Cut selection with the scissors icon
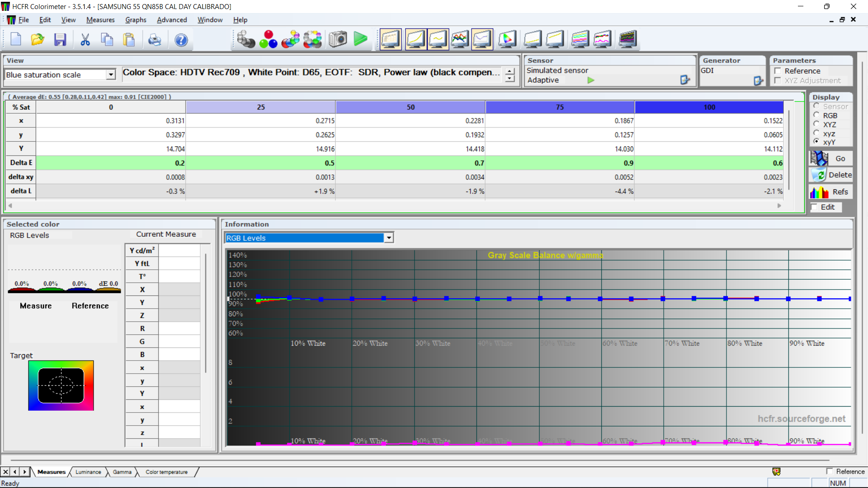Viewport: 868px width, 488px height. tap(85, 40)
